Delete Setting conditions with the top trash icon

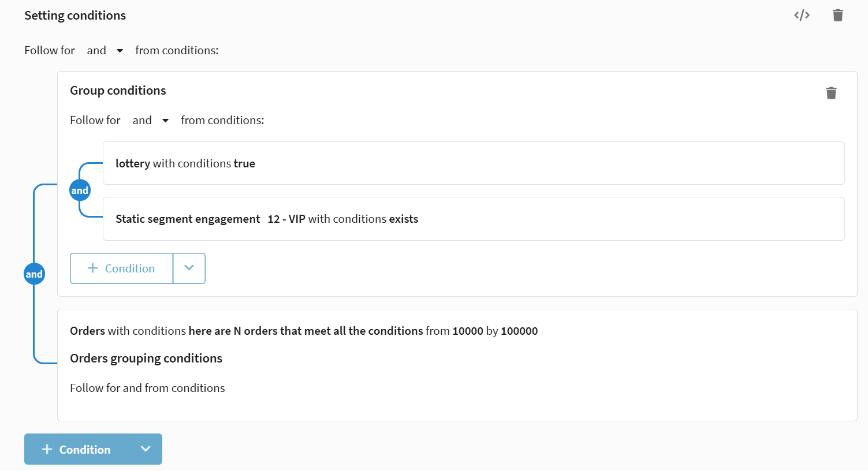pos(837,15)
